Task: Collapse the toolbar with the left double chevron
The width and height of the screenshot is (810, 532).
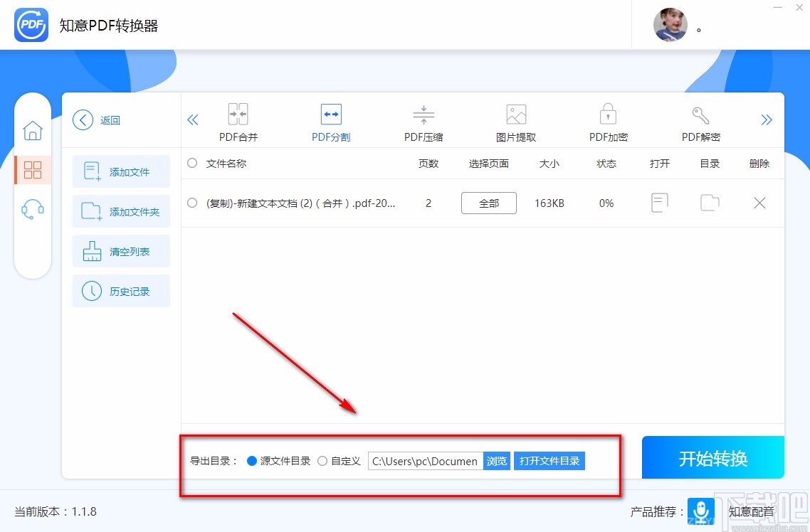Action: pos(192,119)
